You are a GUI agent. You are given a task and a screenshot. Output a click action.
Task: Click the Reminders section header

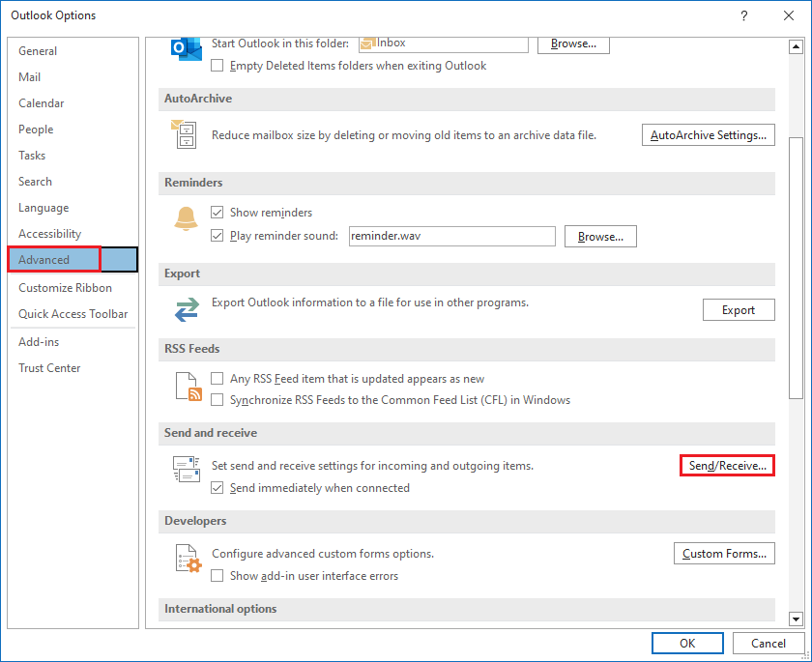(467, 183)
